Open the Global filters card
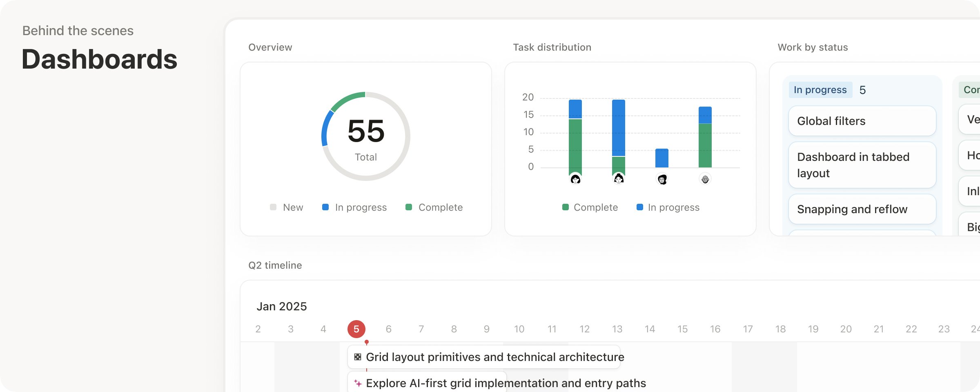Viewport: 980px width, 392px height. click(x=862, y=121)
